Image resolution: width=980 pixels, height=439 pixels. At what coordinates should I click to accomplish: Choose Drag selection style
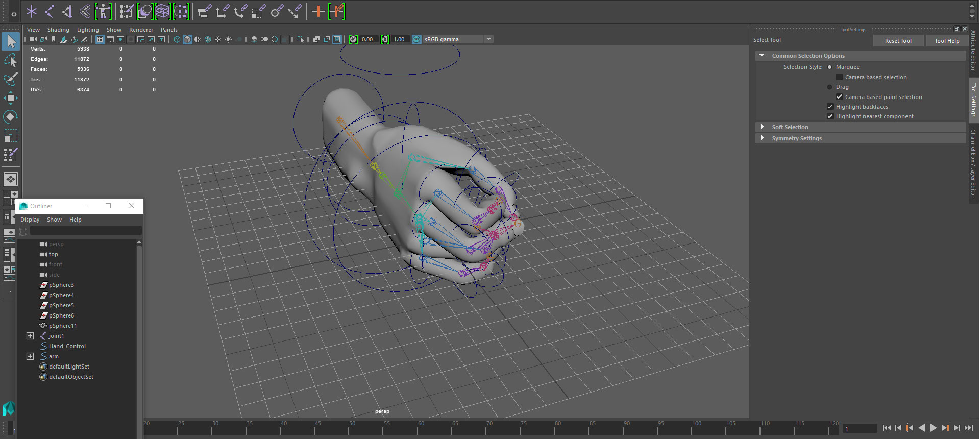click(830, 87)
